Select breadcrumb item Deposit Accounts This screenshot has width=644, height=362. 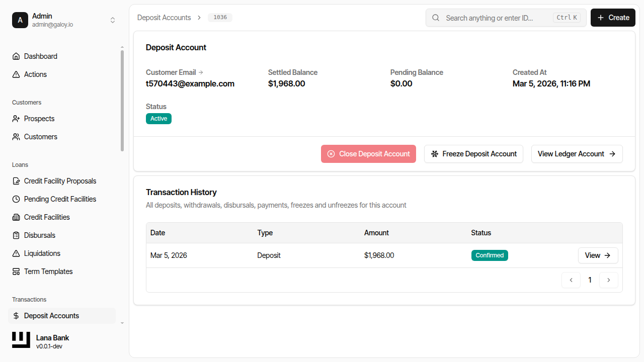[x=164, y=17]
